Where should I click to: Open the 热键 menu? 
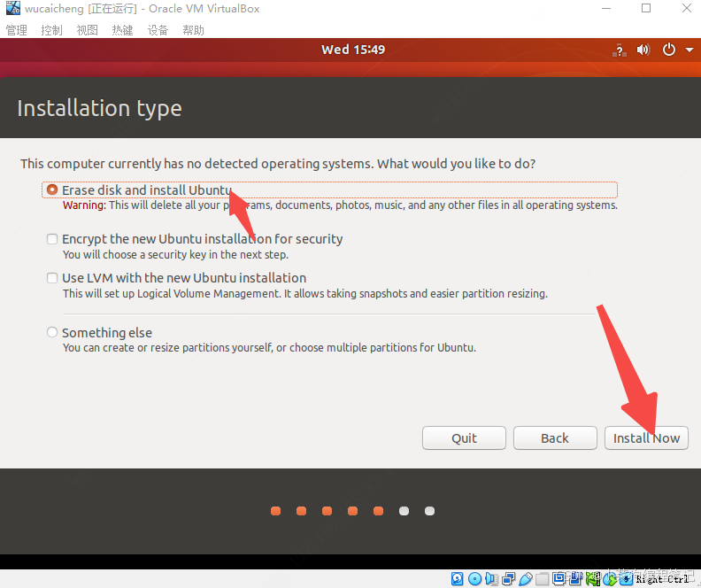[122, 30]
